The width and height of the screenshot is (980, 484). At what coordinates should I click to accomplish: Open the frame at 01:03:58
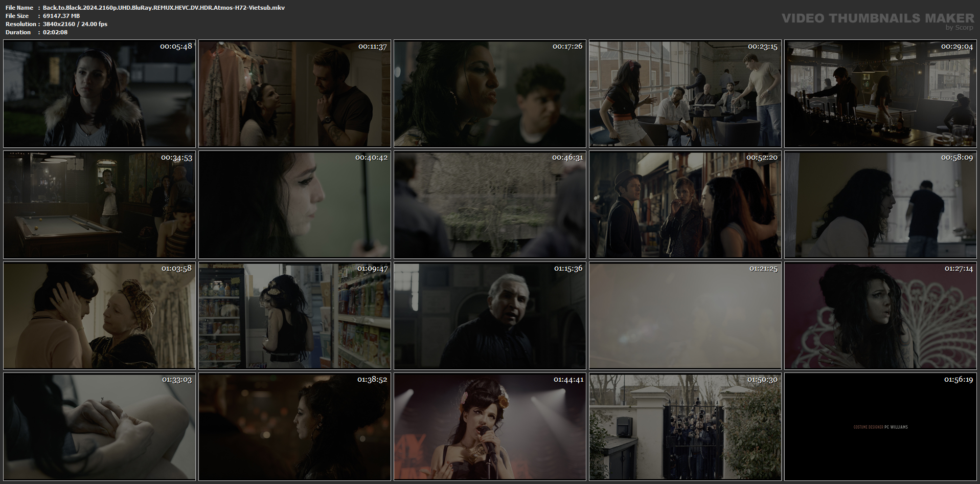click(99, 316)
